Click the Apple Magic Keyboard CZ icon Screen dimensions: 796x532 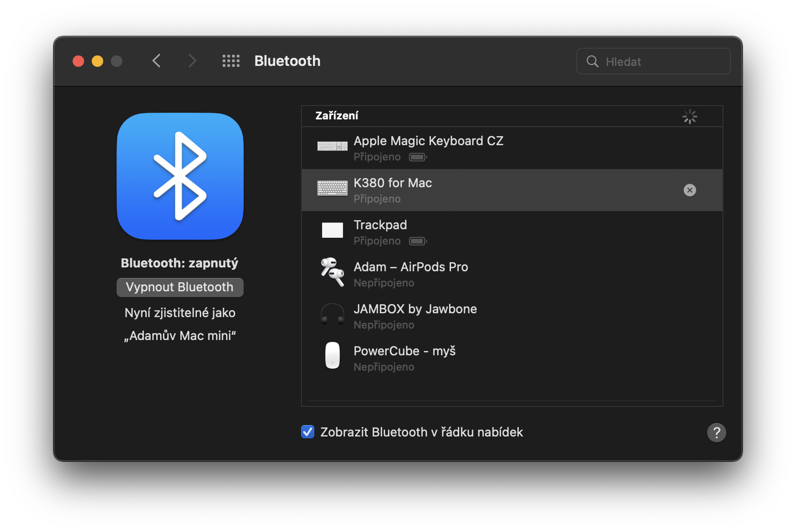pyautogui.click(x=333, y=146)
